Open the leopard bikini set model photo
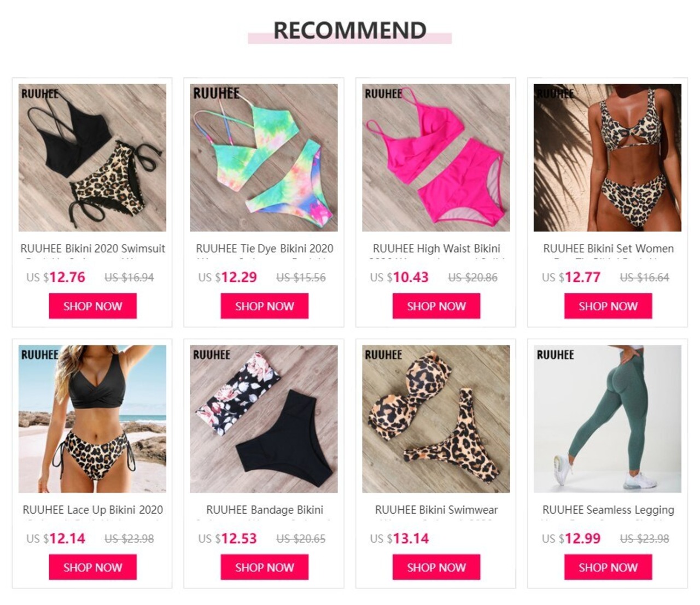 608,158
